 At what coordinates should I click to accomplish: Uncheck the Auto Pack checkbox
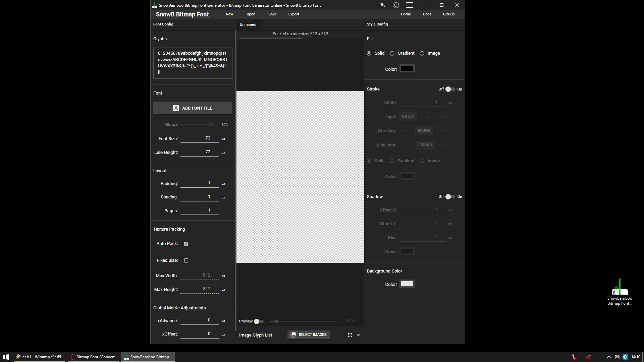(186, 244)
